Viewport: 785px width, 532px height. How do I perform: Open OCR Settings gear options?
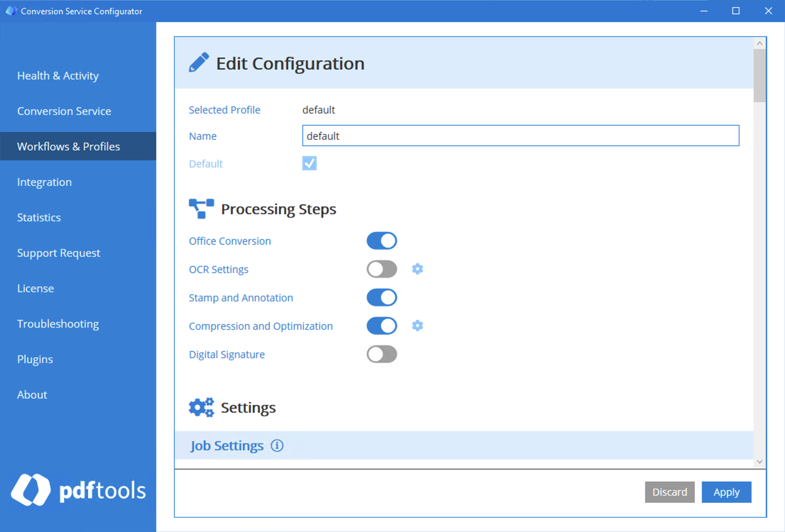point(418,269)
